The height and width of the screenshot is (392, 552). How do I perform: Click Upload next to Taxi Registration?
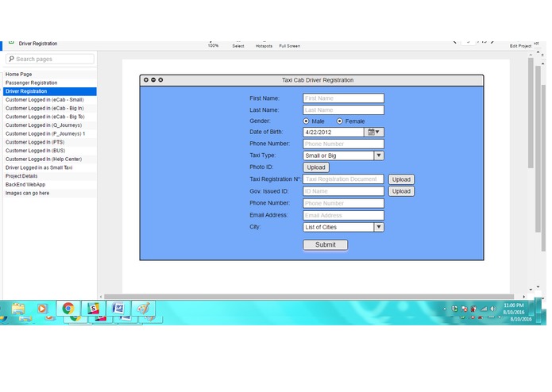pyautogui.click(x=401, y=179)
